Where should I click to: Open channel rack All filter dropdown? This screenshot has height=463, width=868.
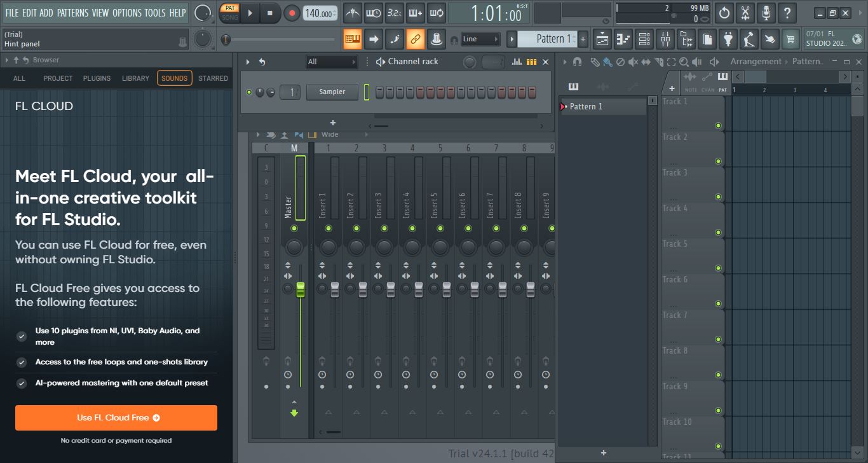pos(332,62)
